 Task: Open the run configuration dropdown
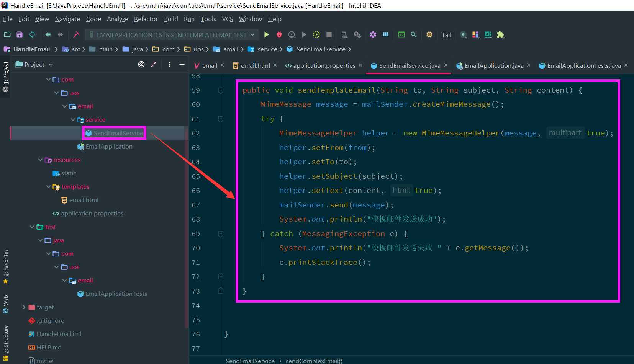click(171, 35)
